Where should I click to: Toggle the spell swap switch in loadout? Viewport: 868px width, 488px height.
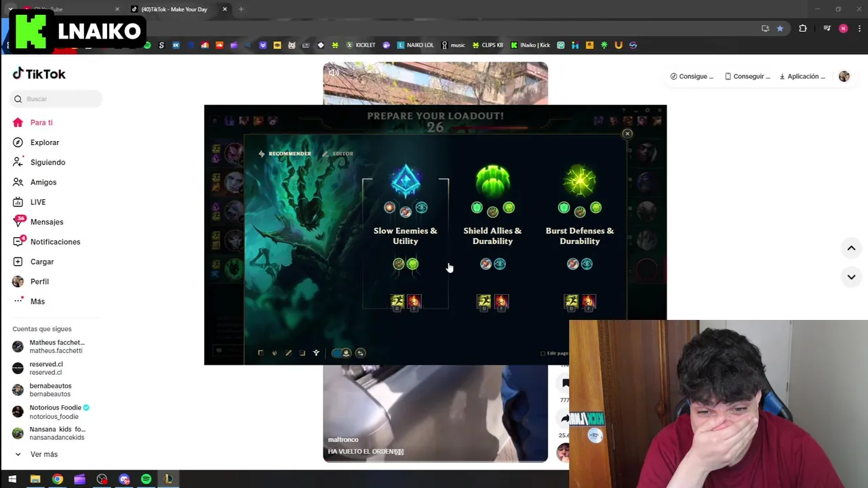[341, 352]
